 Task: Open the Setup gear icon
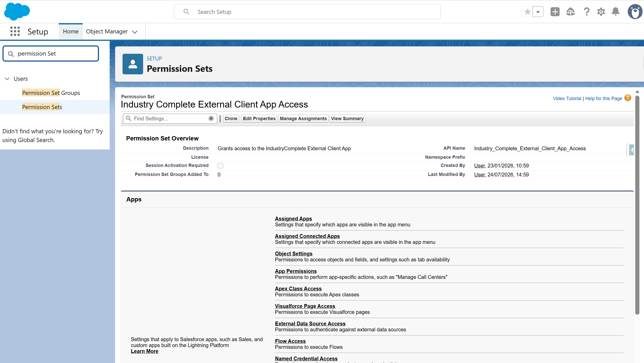click(601, 12)
